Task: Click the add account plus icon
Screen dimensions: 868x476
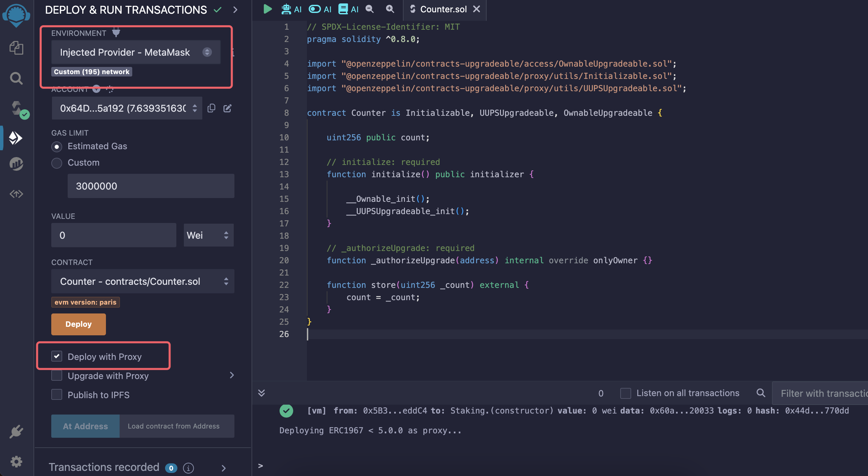Action: (97, 89)
